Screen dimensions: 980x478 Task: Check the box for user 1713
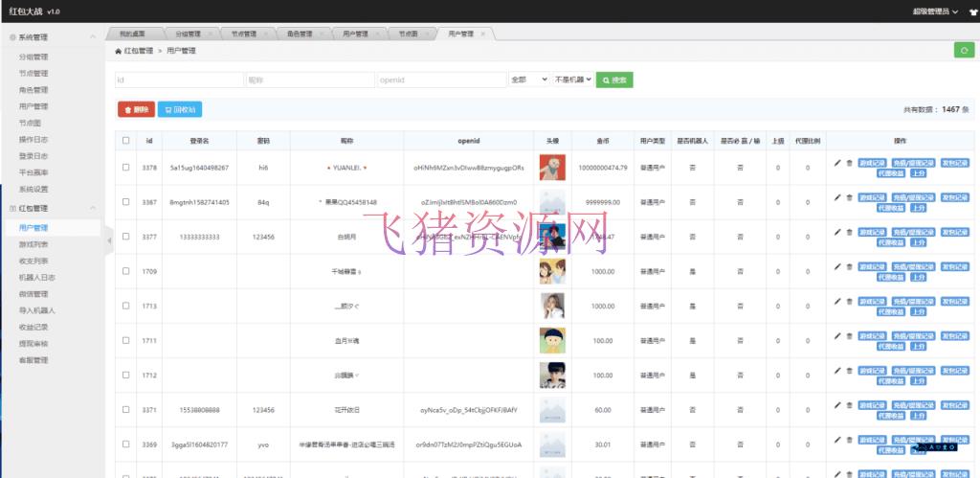(126, 306)
